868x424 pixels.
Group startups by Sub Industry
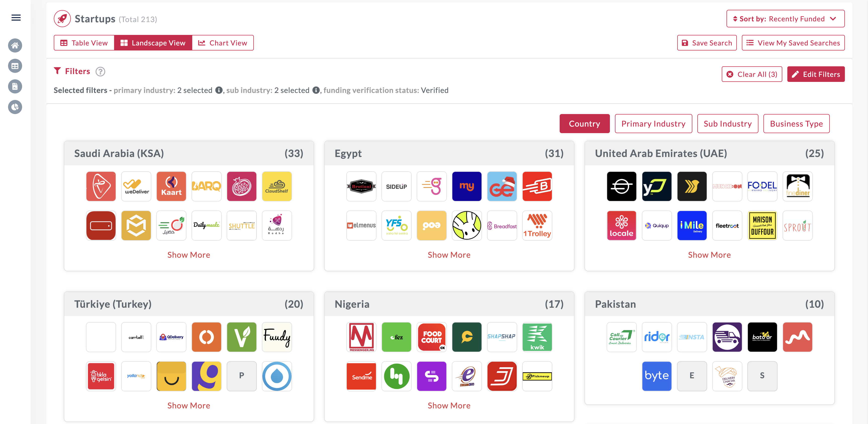pos(728,124)
